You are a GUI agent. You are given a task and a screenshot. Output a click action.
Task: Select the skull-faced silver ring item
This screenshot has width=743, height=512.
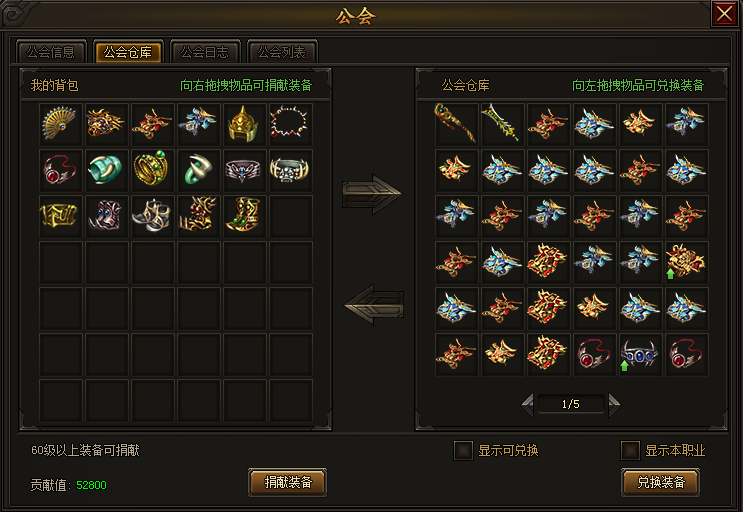point(290,170)
